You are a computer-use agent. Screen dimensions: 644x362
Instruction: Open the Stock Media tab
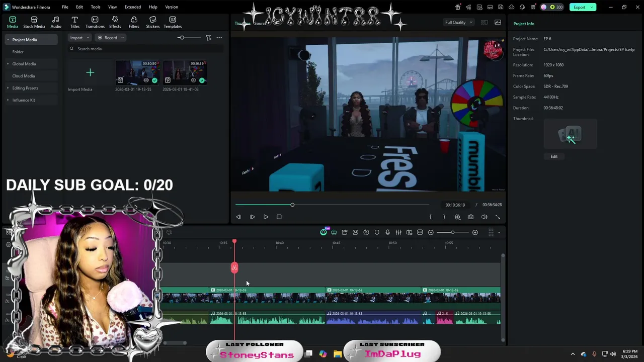click(x=34, y=22)
